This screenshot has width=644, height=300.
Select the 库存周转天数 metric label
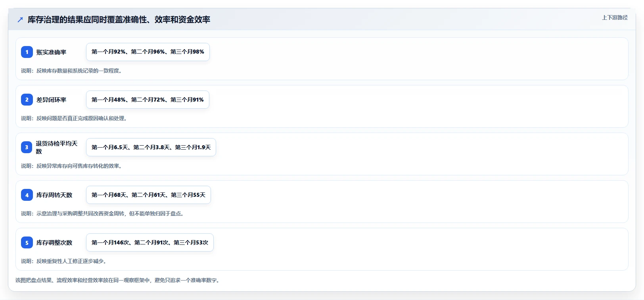point(54,195)
